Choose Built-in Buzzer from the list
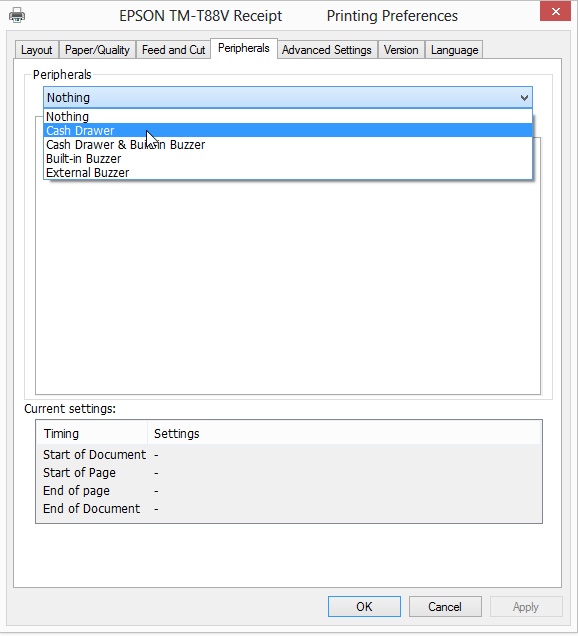This screenshot has width=578, height=637. (x=288, y=158)
